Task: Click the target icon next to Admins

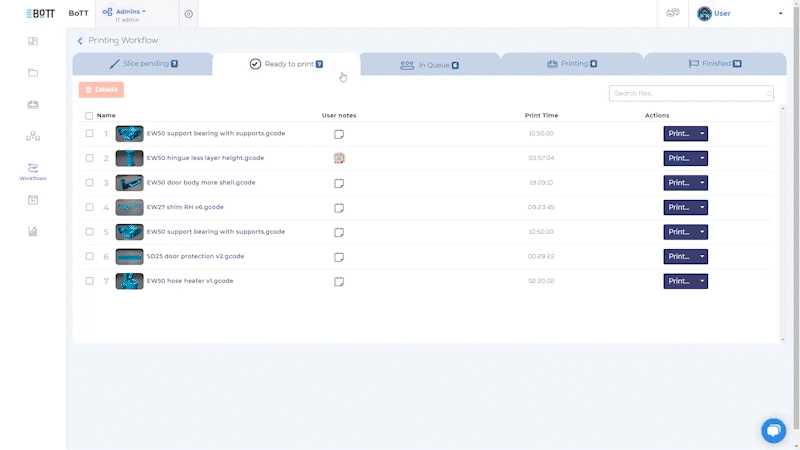Action: pos(189,14)
